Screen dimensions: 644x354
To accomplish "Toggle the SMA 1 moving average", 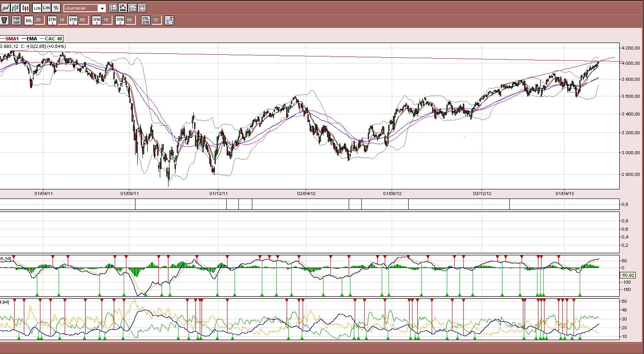I will (96, 20).
